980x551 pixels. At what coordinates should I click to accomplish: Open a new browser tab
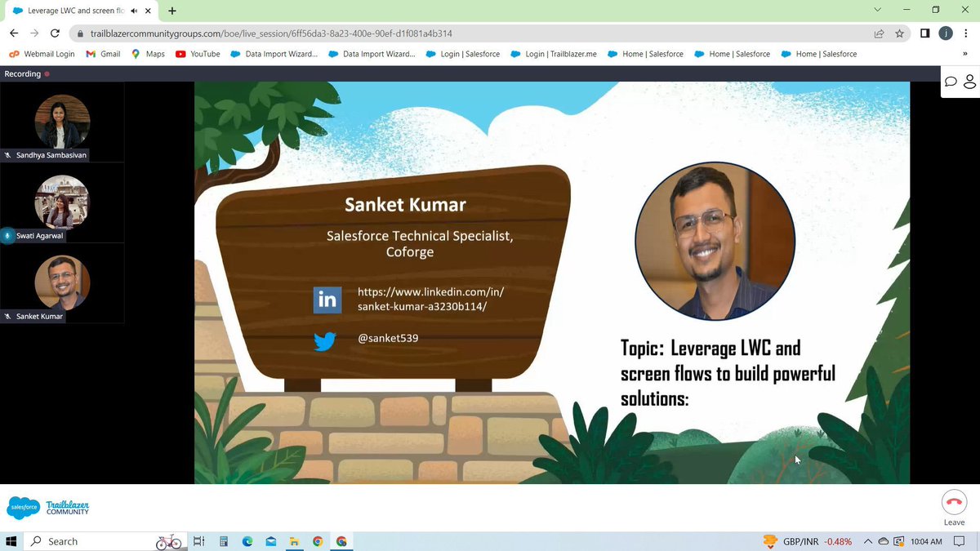click(x=172, y=11)
